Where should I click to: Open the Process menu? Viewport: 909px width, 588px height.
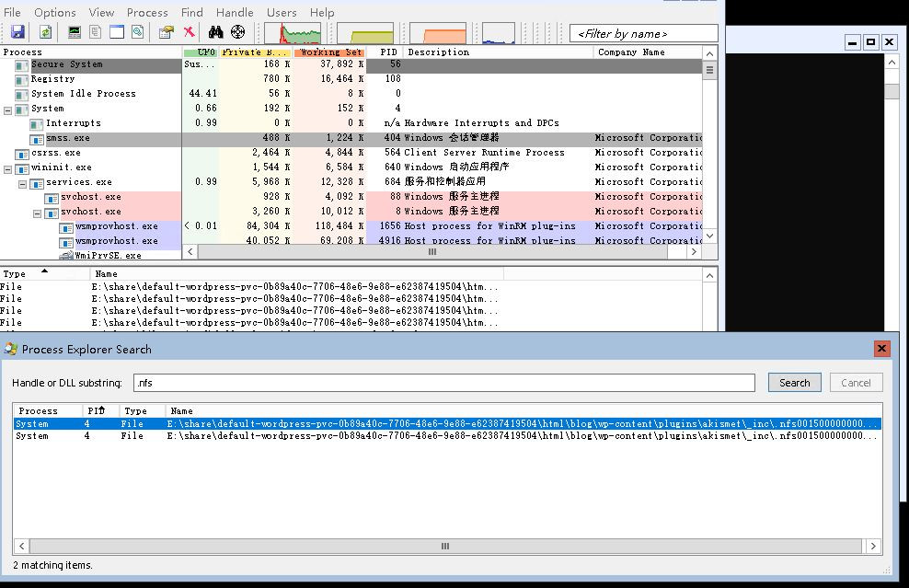click(147, 12)
